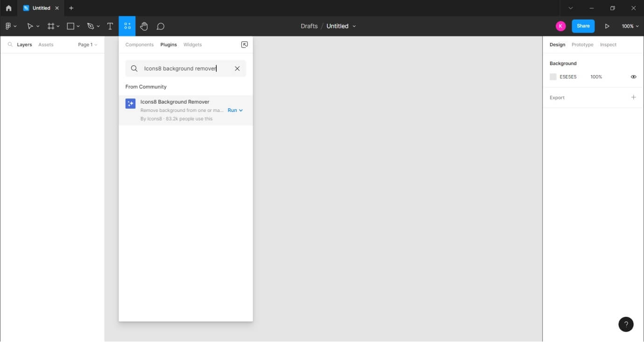Select the Hand tool
The image size is (644, 342).
[x=144, y=26]
